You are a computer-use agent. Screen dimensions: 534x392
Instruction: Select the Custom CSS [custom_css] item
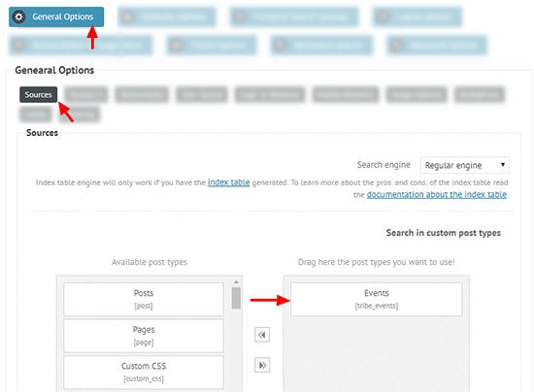[144, 372]
